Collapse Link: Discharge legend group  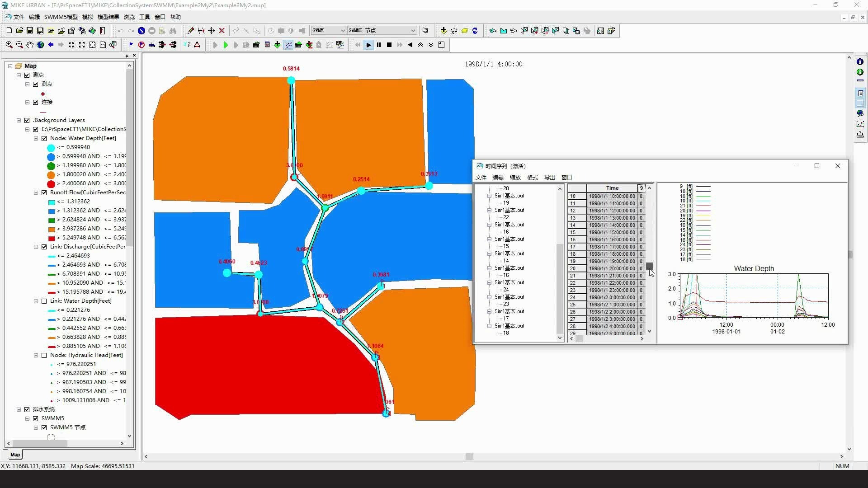click(36, 247)
